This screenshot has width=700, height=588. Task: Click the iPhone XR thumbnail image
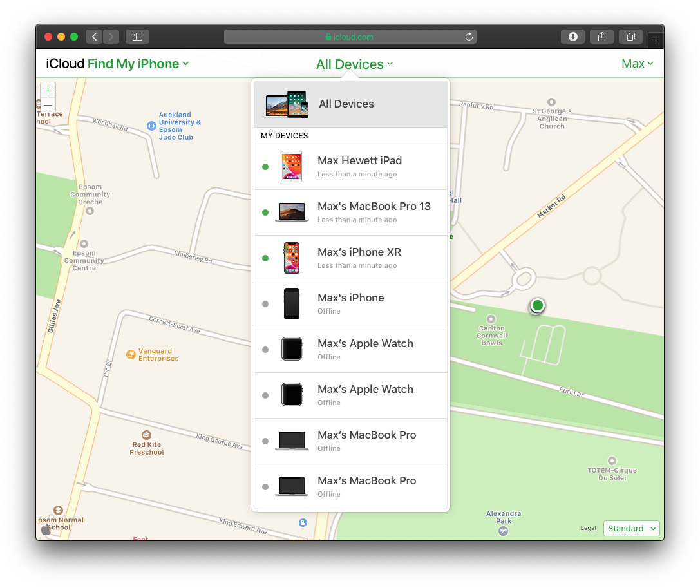point(292,258)
